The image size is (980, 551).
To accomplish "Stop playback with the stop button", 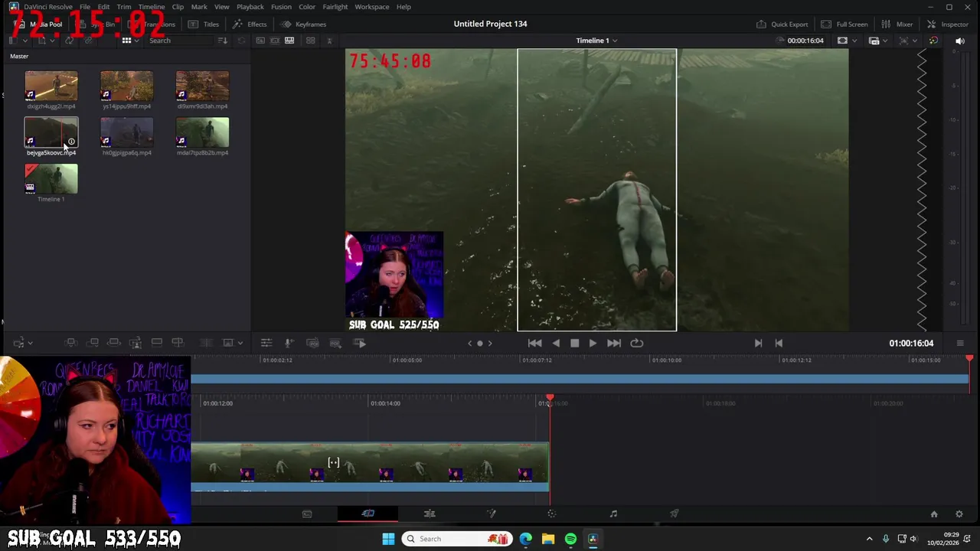I will pyautogui.click(x=574, y=343).
